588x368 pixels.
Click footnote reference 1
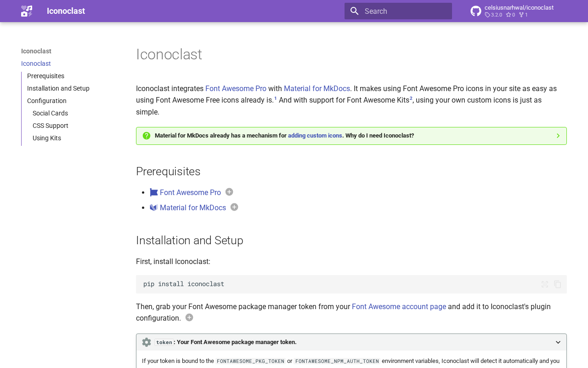[276, 98]
